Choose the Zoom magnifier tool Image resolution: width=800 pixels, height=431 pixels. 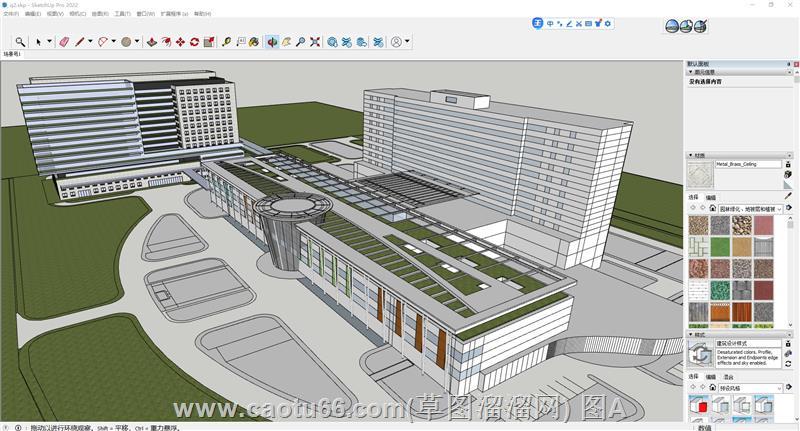[x=301, y=42]
